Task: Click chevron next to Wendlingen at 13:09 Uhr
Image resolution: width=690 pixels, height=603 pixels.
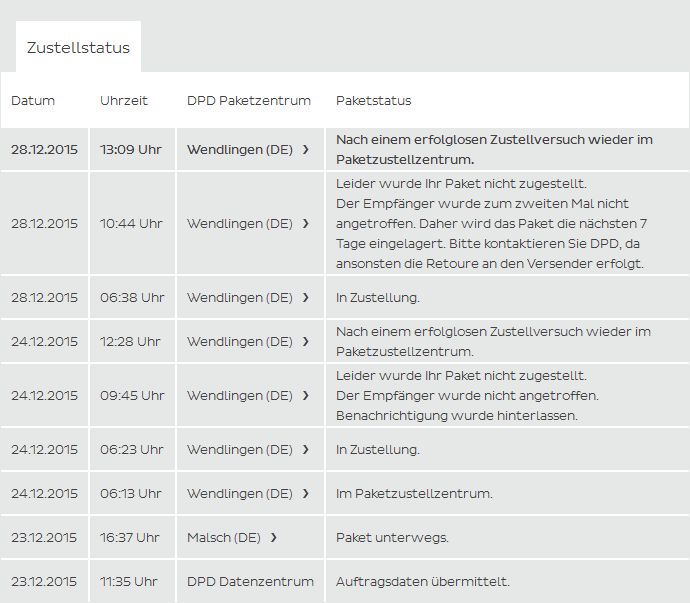Action: (306, 150)
